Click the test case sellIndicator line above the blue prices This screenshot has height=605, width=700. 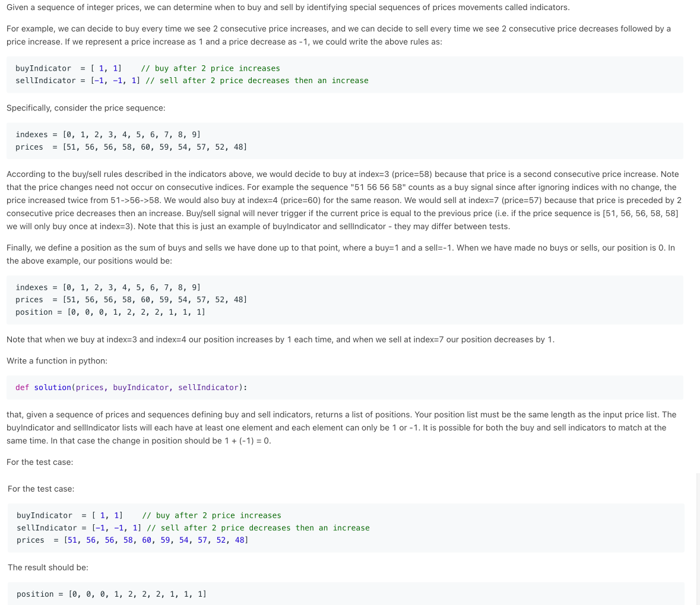click(193, 528)
